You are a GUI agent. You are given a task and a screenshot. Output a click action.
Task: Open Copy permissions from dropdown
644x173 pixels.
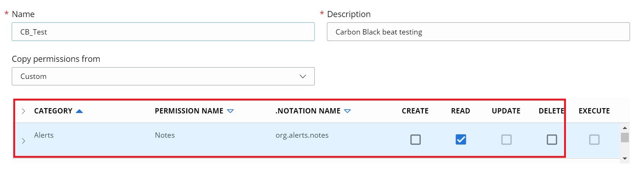pos(163,76)
